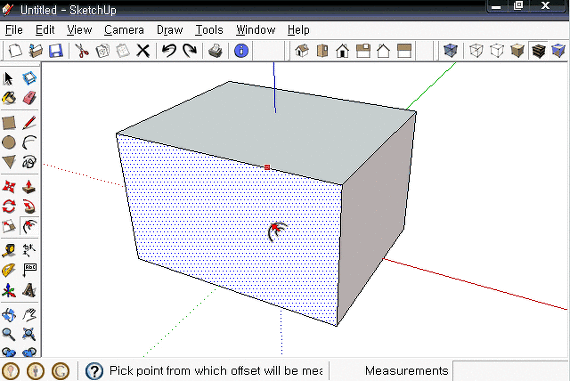570x381 pixels.
Task: Open Model Info blue icon
Action: click(x=241, y=51)
